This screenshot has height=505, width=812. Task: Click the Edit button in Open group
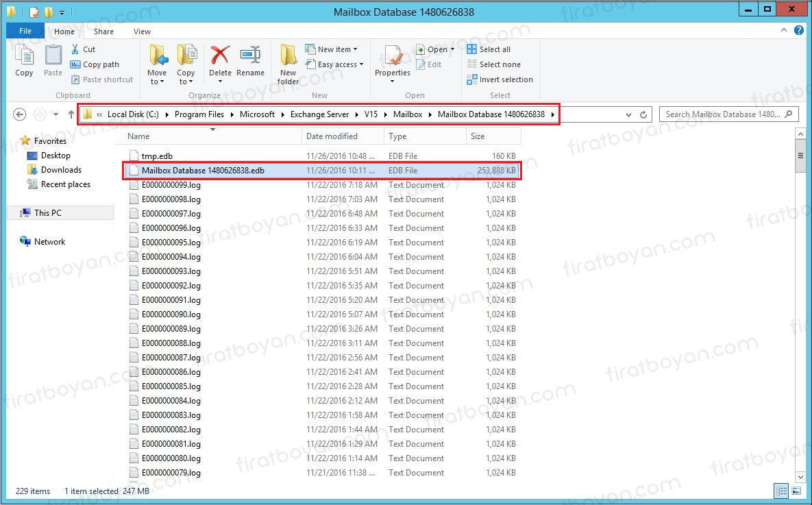click(x=429, y=64)
